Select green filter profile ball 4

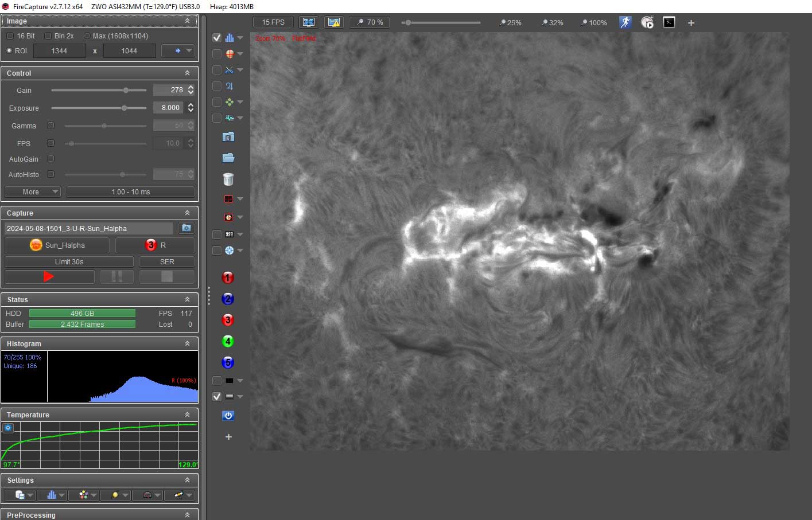228,342
